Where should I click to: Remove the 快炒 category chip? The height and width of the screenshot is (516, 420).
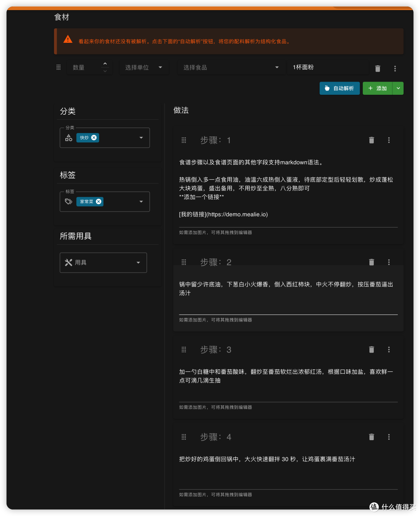click(94, 138)
